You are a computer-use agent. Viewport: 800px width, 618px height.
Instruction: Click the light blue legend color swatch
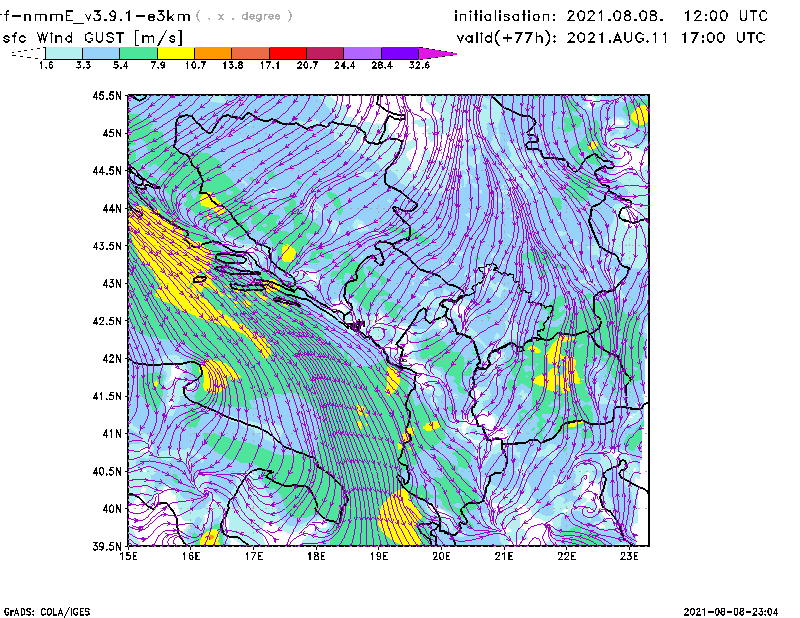point(101,53)
